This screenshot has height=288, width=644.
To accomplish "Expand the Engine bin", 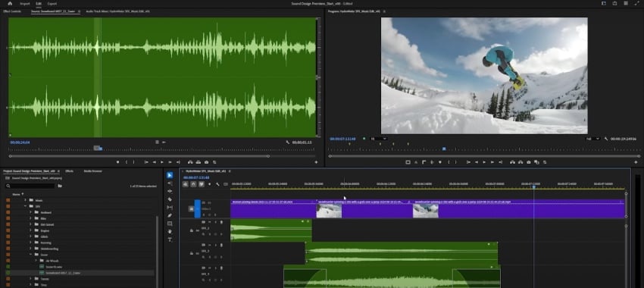I will point(31,230).
